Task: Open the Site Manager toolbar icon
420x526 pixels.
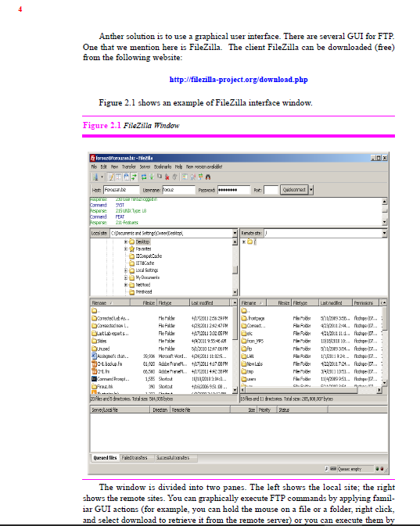Action: (95, 177)
